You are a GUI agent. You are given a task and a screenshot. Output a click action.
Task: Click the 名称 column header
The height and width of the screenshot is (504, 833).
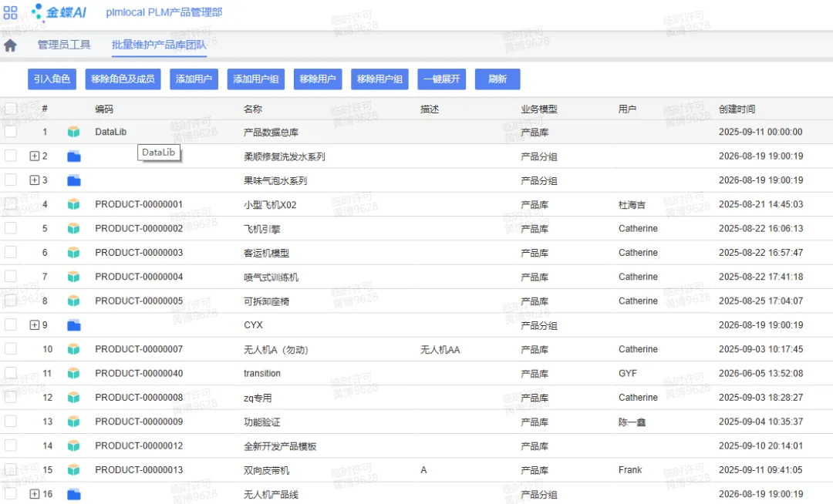coord(253,109)
